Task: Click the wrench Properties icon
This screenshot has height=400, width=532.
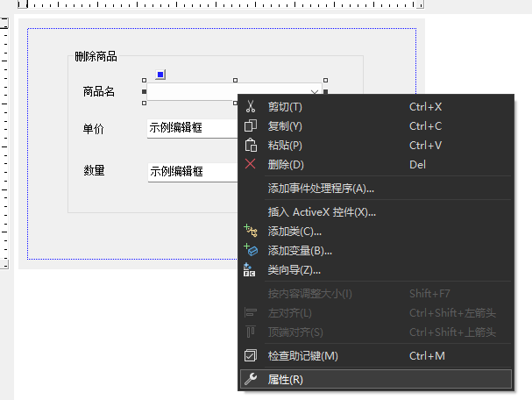Action: click(251, 379)
